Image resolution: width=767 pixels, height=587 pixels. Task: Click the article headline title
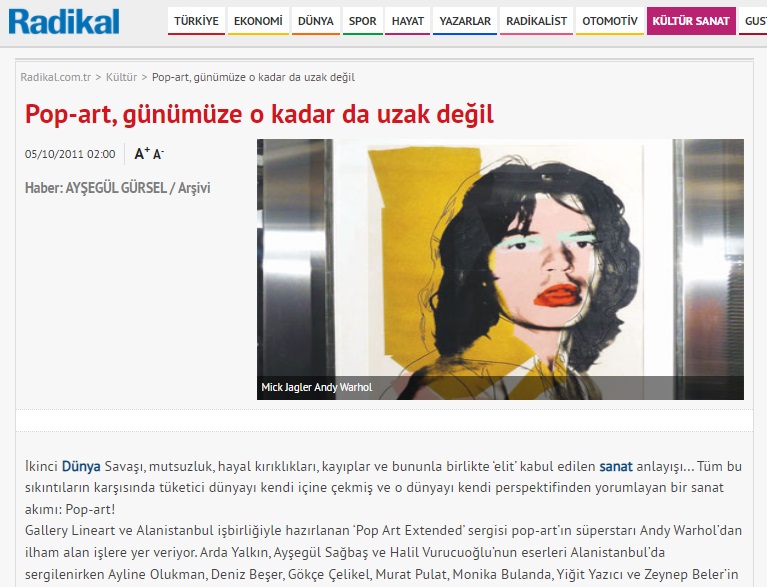(260, 114)
